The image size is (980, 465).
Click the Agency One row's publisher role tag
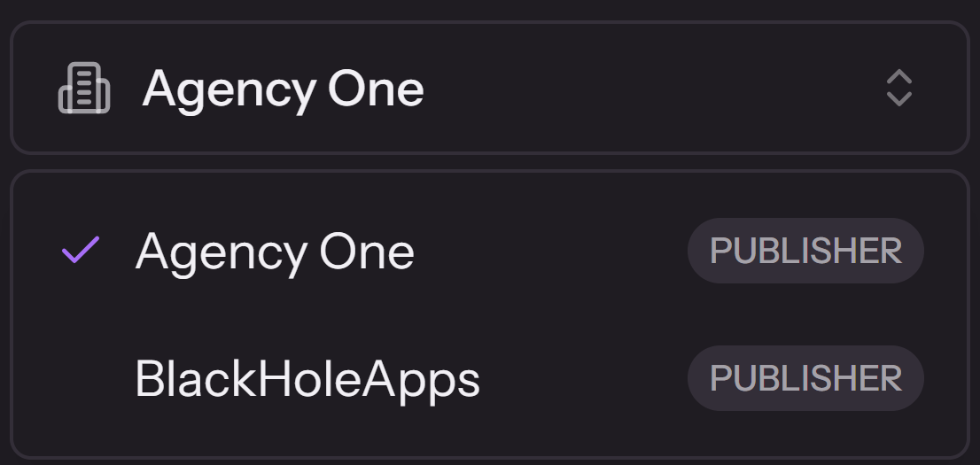pos(805,251)
